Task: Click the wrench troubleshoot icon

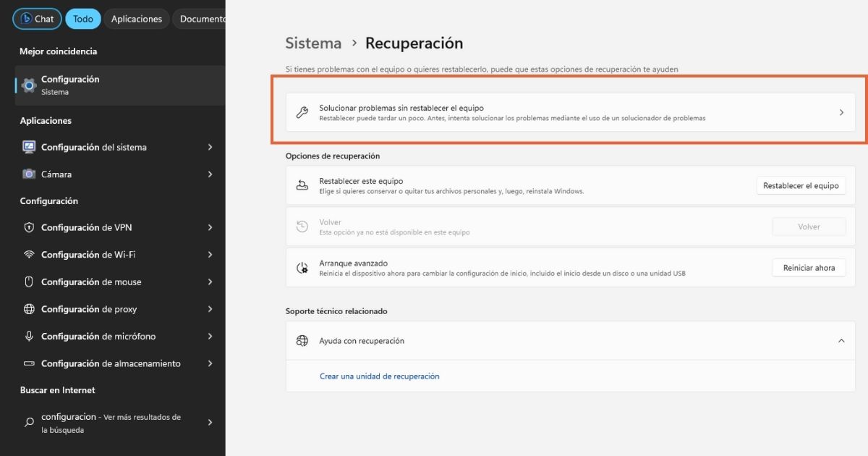Action: point(302,112)
